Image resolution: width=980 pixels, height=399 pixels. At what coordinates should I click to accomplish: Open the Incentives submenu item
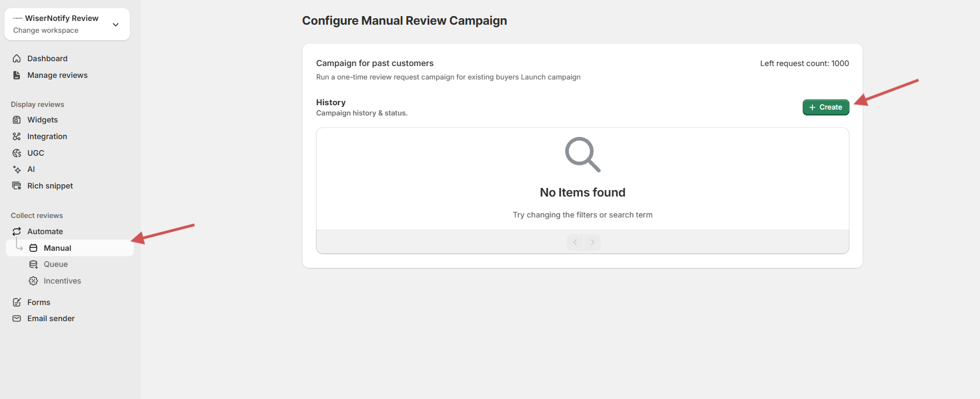point(62,281)
